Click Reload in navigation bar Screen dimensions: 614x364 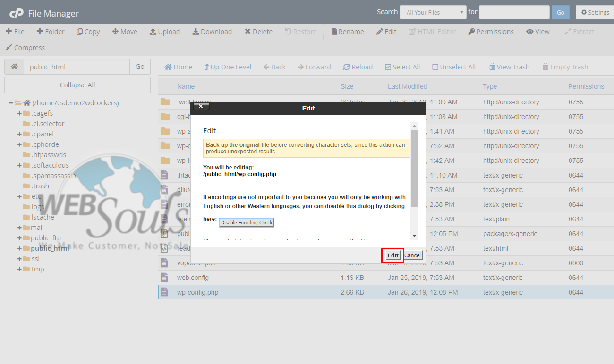(358, 67)
